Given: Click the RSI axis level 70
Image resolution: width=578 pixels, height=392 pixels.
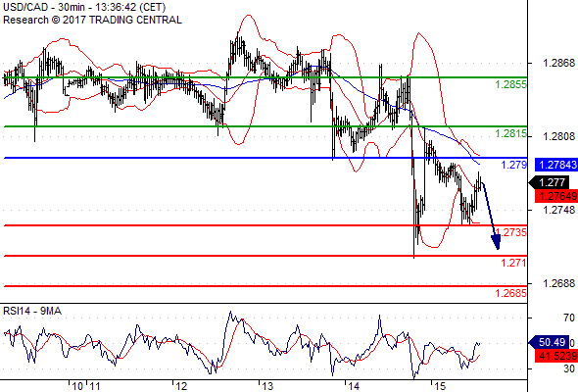Looking at the screenshot, I should [x=569, y=318].
